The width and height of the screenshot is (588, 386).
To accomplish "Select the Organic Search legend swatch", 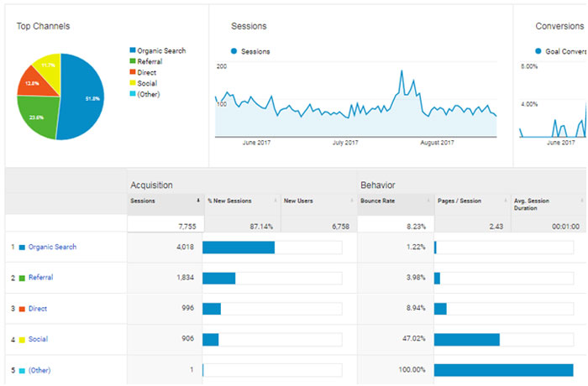I will pos(133,50).
